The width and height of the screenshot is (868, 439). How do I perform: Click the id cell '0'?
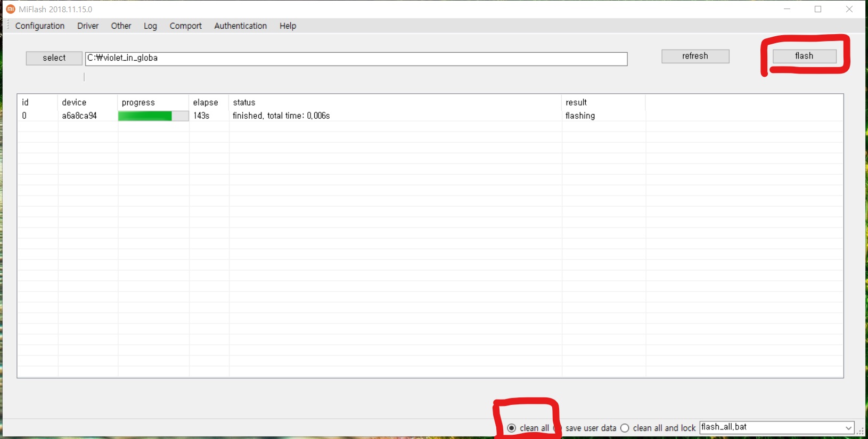(24, 116)
